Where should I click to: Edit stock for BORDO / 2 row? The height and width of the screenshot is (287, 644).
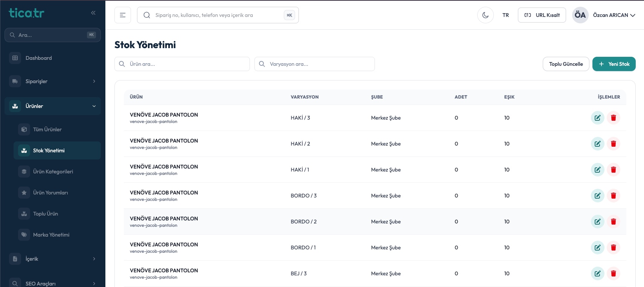coord(597,222)
